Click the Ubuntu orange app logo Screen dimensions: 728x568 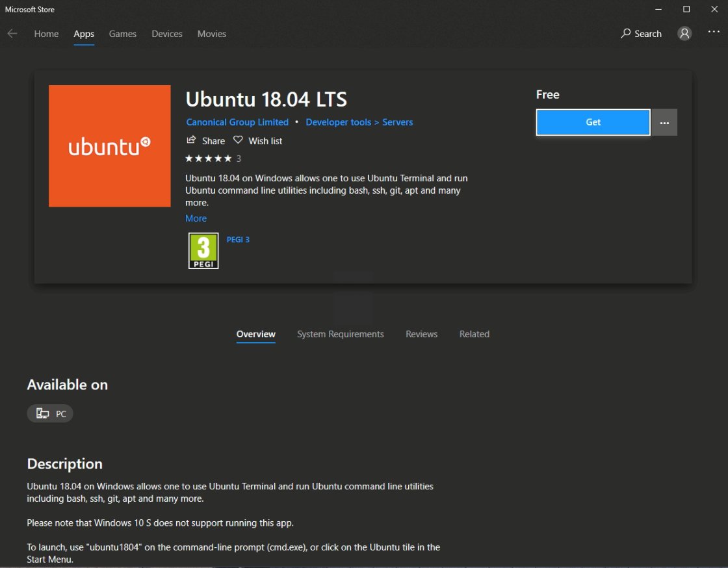[x=110, y=146]
